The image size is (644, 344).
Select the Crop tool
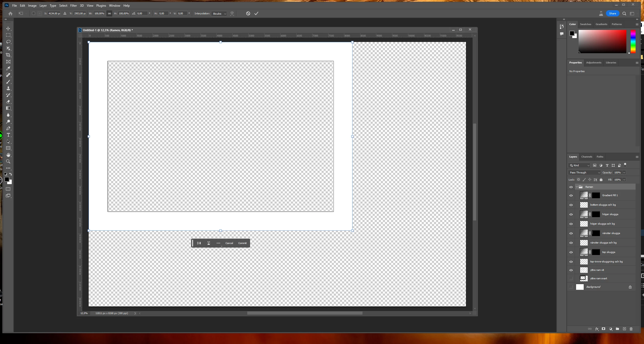pyautogui.click(x=8, y=55)
